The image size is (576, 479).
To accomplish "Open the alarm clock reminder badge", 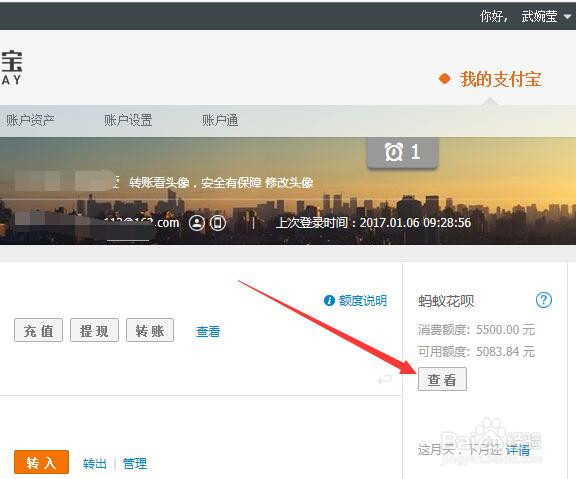I will 402,152.
